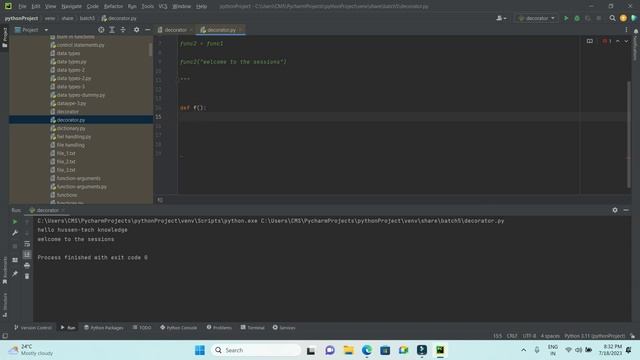Open the Tools menu
The width and height of the screenshot is (640, 360).
click(x=148, y=7)
